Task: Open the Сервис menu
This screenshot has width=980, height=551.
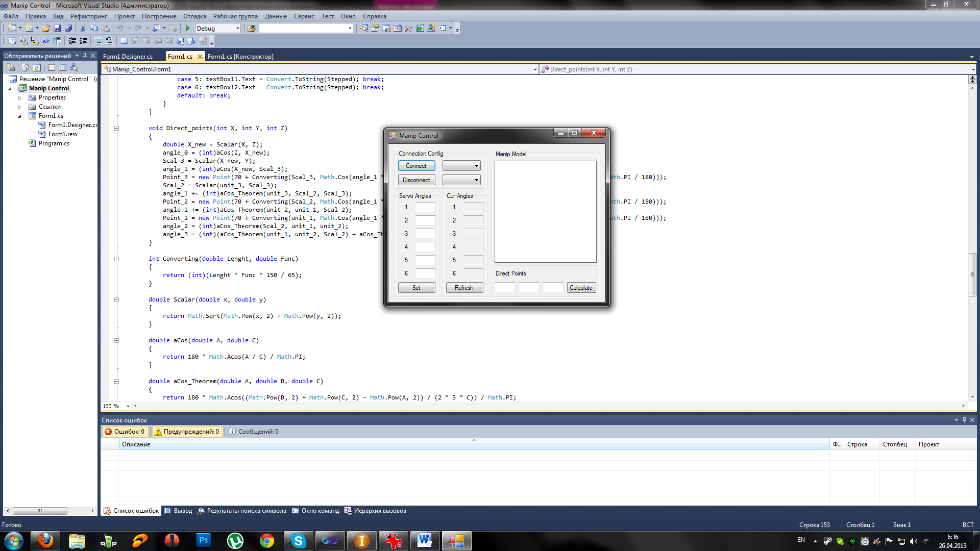Action: pyautogui.click(x=304, y=16)
